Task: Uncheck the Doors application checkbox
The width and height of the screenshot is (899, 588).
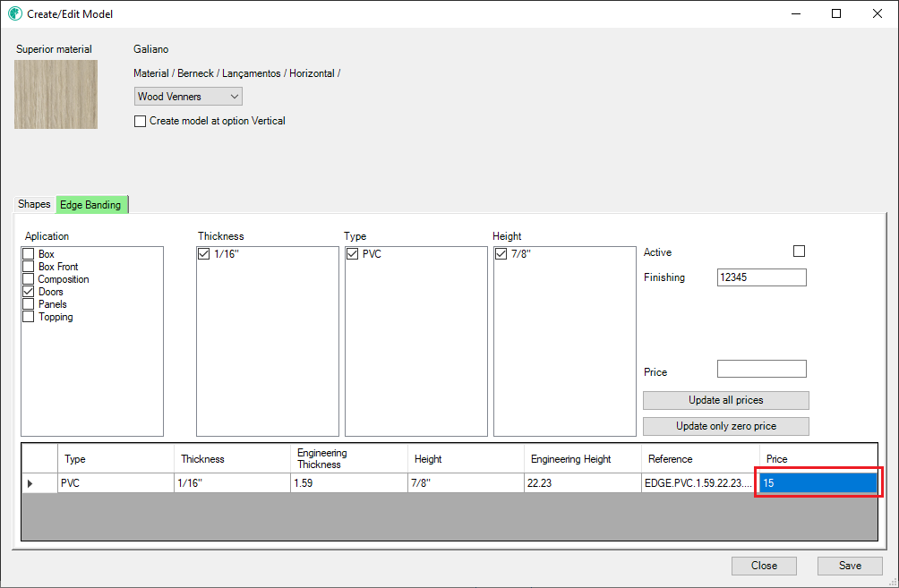Action: pyautogui.click(x=29, y=292)
